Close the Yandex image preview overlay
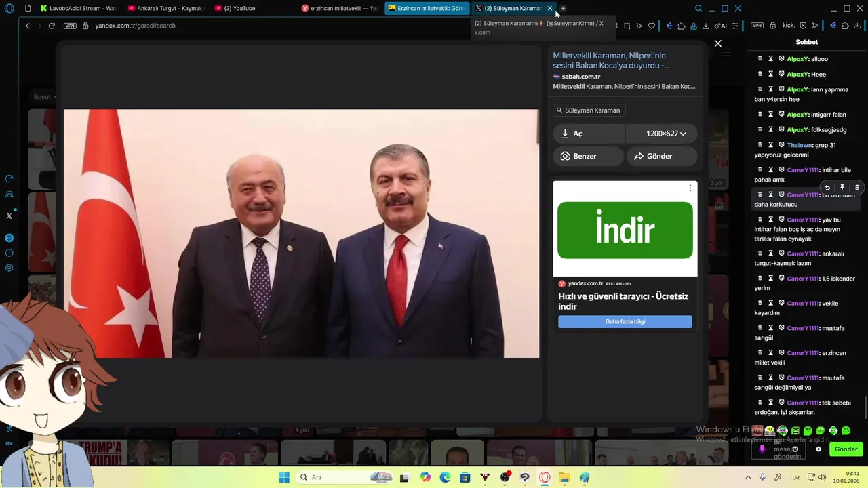 tap(717, 43)
